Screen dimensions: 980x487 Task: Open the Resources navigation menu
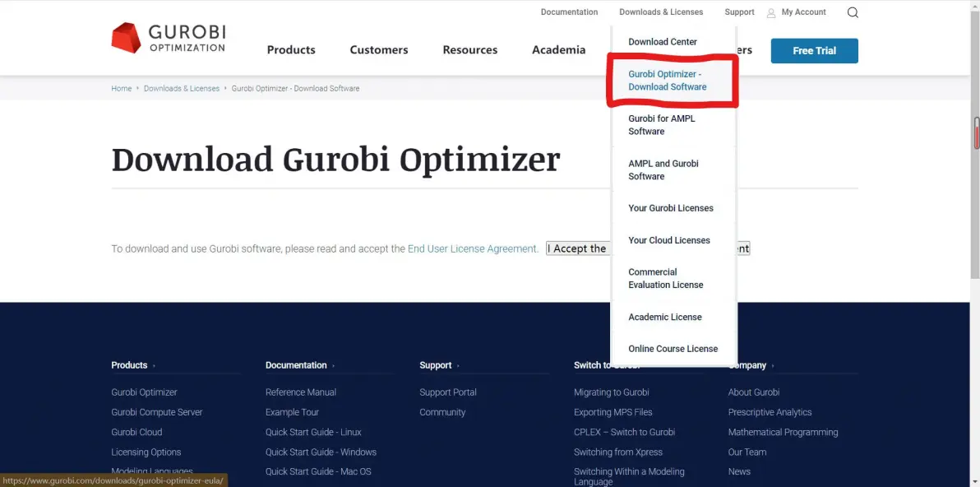(470, 50)
